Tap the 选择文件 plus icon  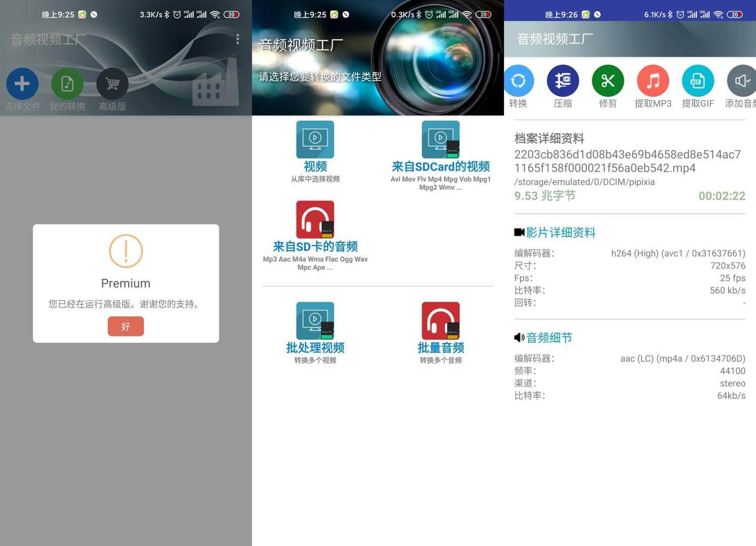point(22,84)
